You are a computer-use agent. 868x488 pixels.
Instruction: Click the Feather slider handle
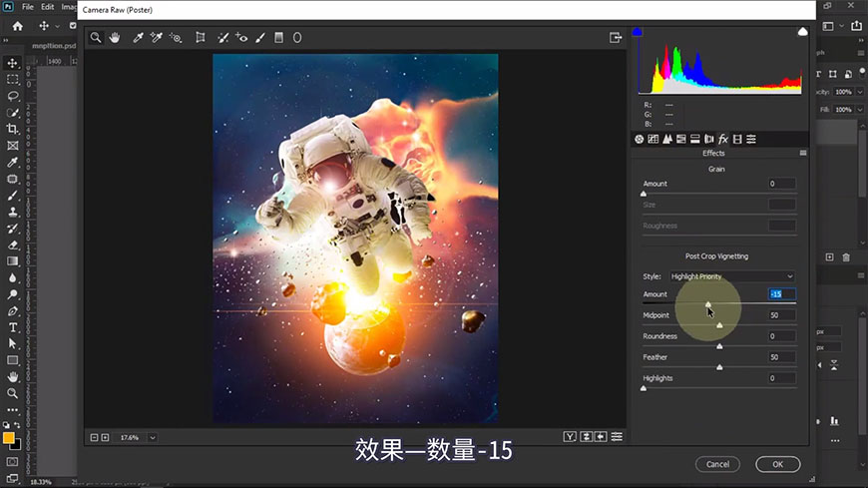coord(719,367)
